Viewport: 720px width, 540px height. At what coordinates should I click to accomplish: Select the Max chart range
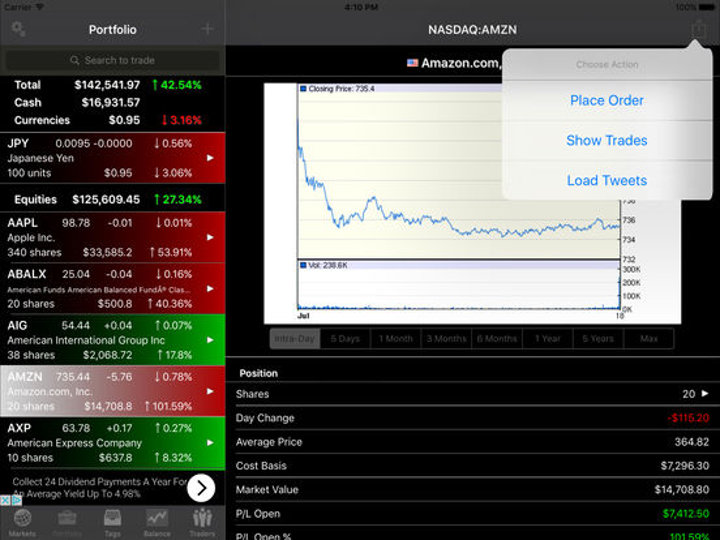pyautogui.click(x=649, y=339)
